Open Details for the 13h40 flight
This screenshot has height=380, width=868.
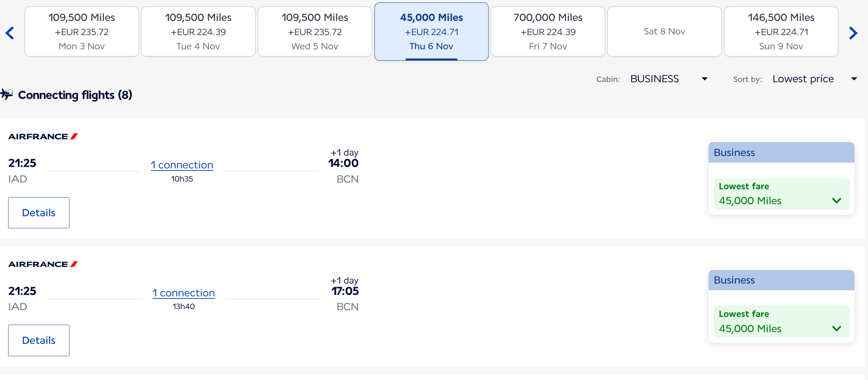(x=39, y=340)
